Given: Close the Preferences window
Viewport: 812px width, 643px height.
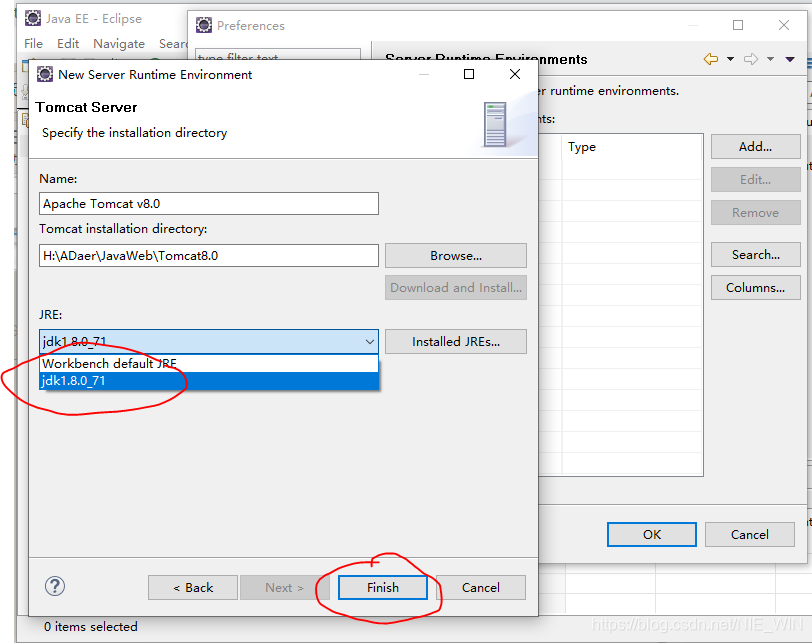Looking at the screenshot, I should click(x=784, y=25).
